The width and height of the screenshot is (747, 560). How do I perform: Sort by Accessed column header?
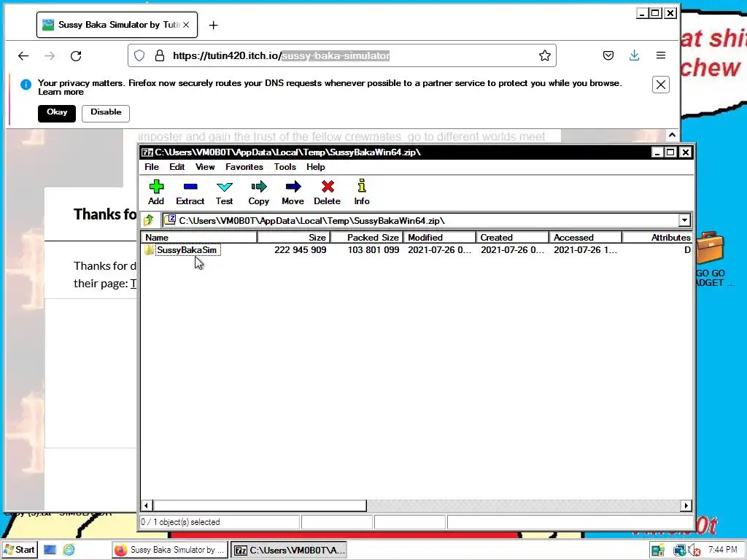[586, 237]
